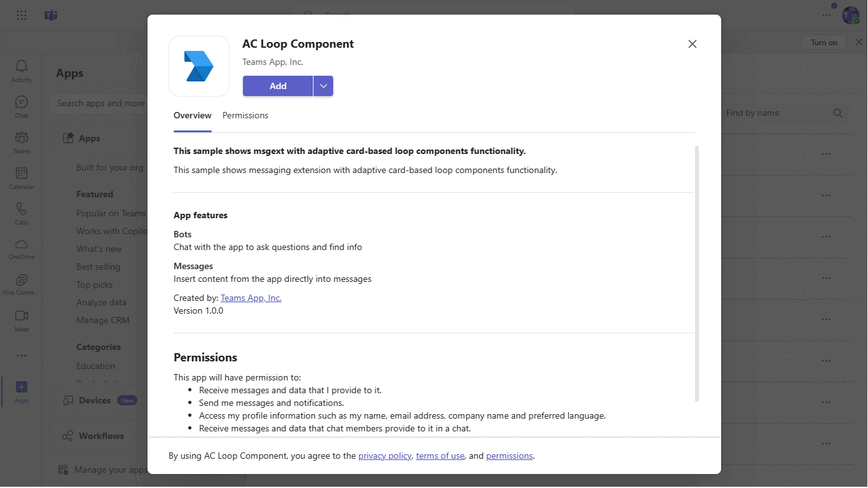Select the Apps icon in the left rail
868x488 pixels.
(x=22, y=387)
